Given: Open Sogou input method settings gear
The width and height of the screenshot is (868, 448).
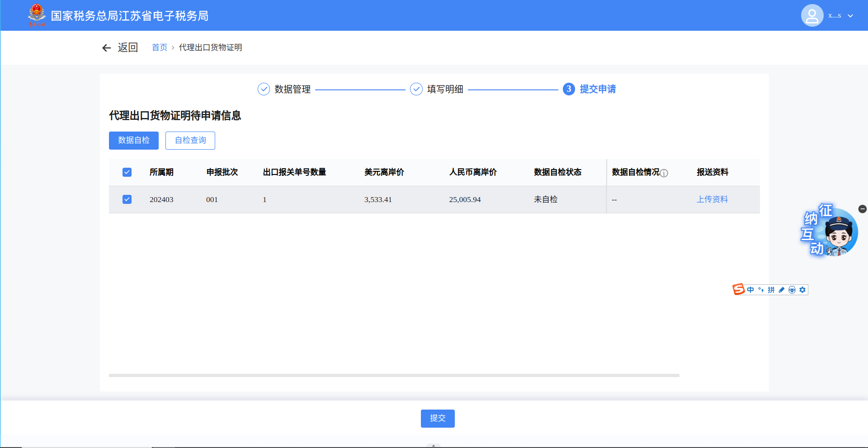Looking at the screenshot, I should click(x=802, y=290).
